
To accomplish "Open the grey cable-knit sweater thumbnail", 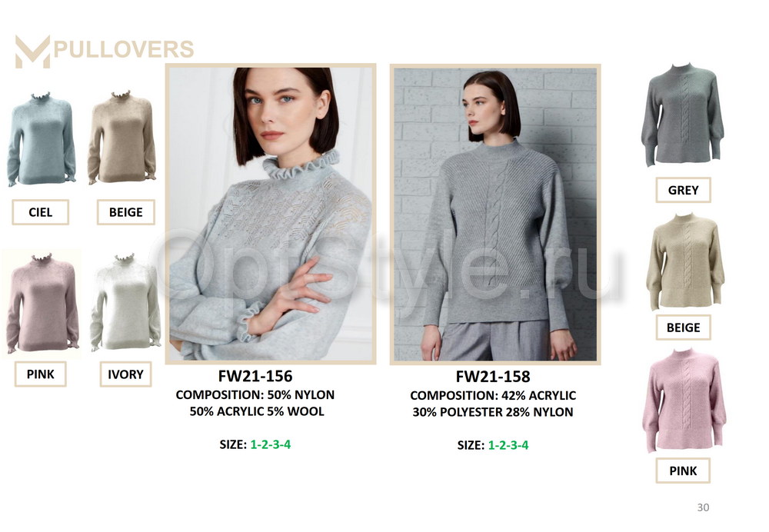I will click(x=682, y=115).
